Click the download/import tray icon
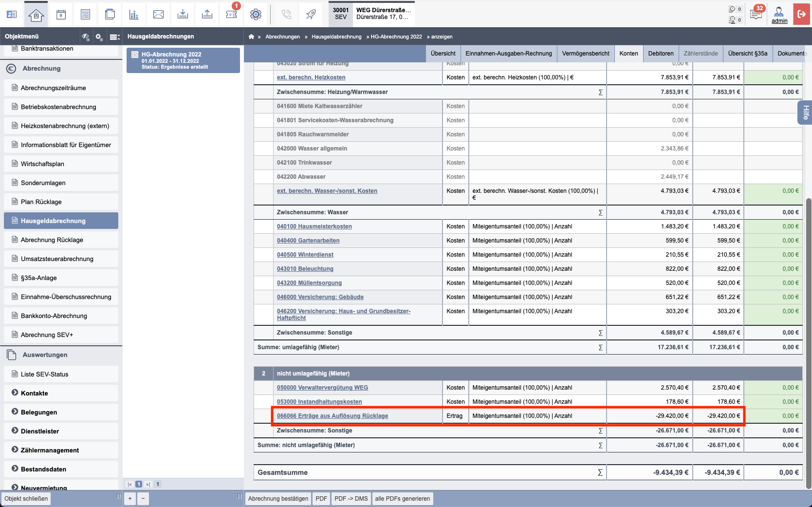This screenshot has height=507, width=812. 183,15
